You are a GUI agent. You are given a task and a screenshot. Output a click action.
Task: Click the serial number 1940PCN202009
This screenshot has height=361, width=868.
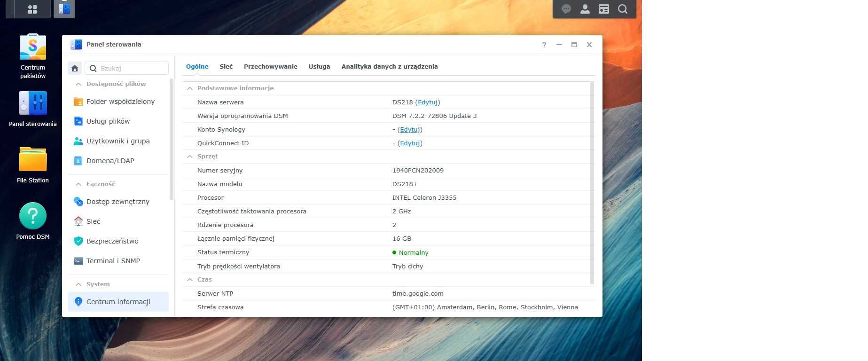pos(418,171)
